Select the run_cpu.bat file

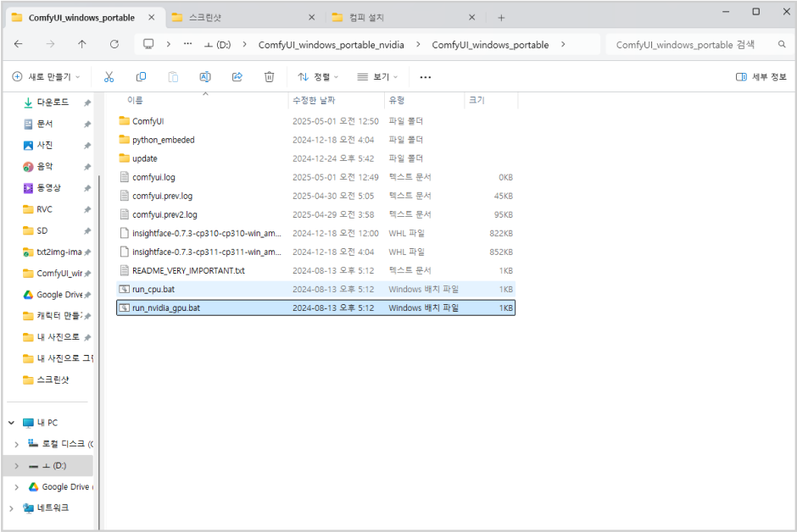point(315,290)
